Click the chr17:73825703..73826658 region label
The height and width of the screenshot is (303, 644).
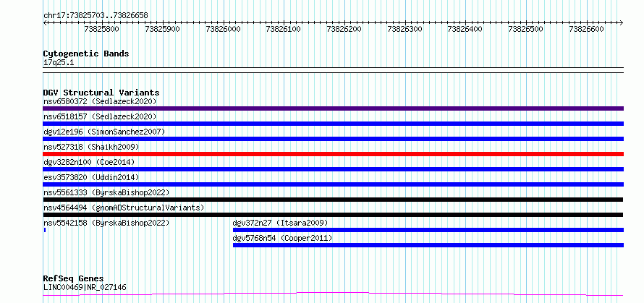tap(96, 16)
